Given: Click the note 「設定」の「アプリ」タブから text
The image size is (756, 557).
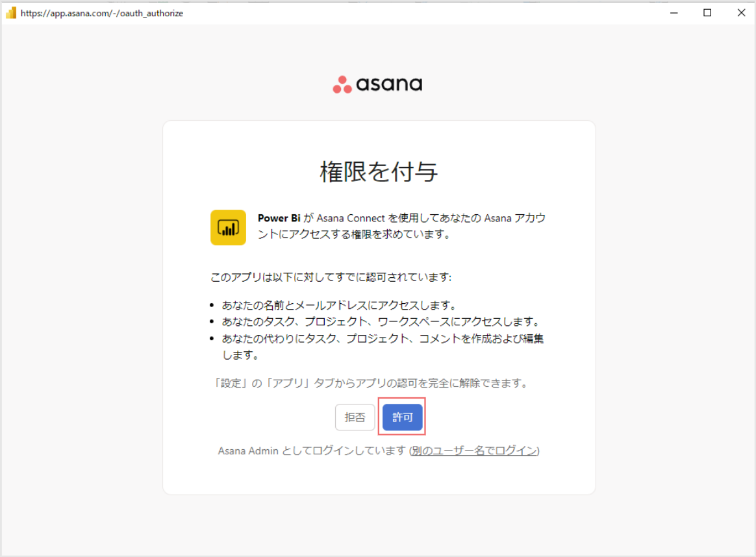Looking at the screenshot, I should (x=372, y=383).
